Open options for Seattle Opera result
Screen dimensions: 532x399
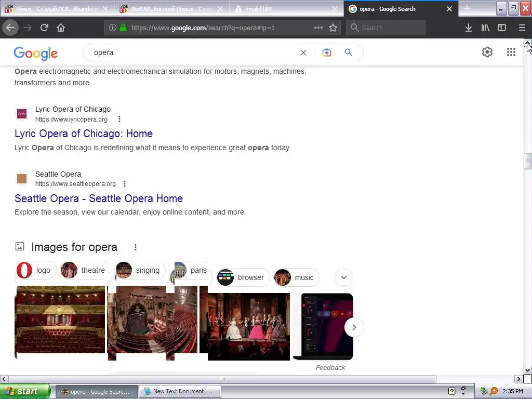[125, 184]
